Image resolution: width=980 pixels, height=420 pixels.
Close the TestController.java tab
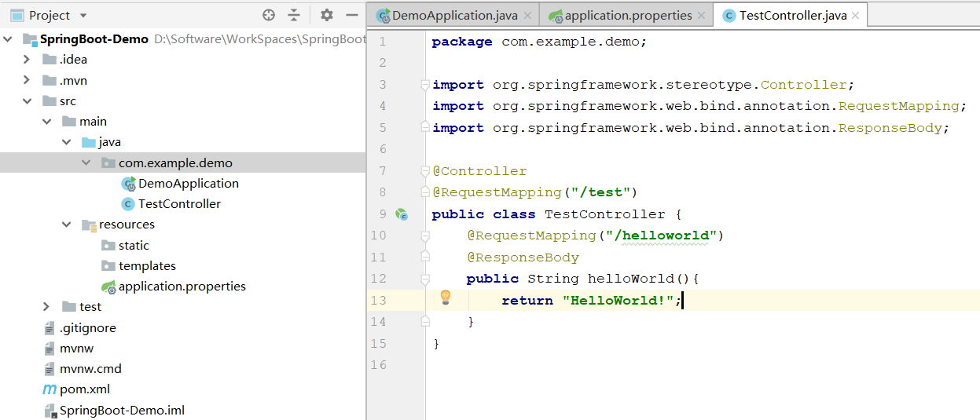(856, 16)
